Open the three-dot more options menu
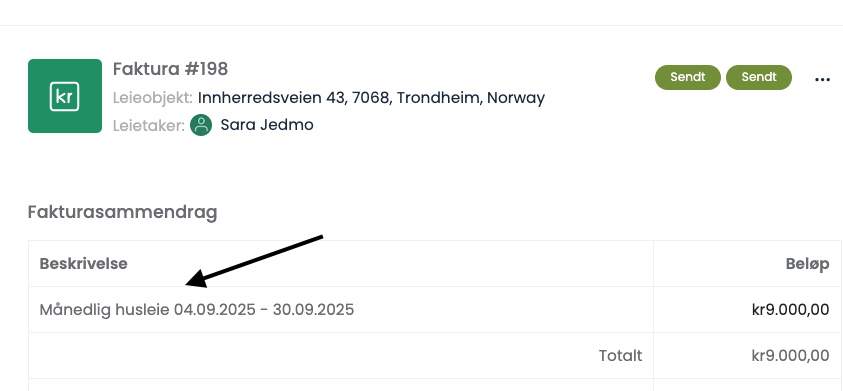This screenshot has width=843, height=391. (822, 80)
